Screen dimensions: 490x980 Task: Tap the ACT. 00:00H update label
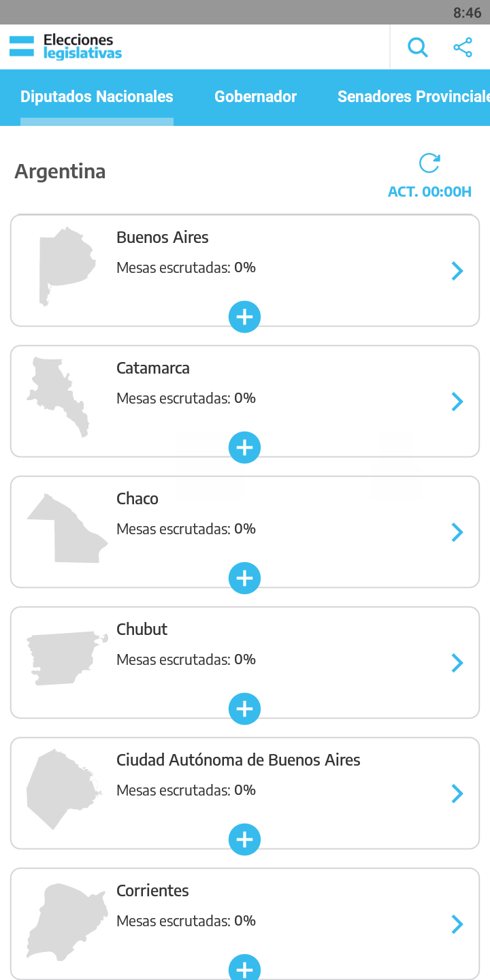point(429,192)
